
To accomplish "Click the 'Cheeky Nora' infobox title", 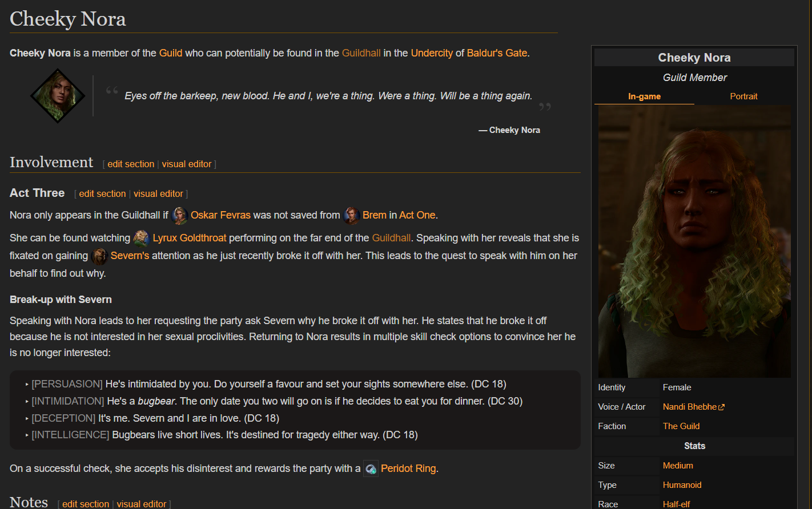I will point(694,58).
